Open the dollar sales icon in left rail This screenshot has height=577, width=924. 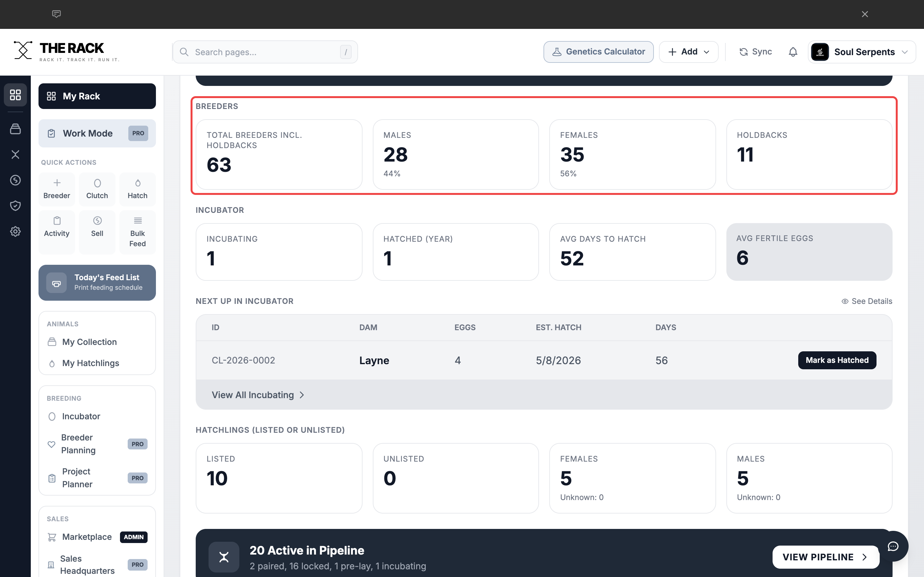coord(15,180)
